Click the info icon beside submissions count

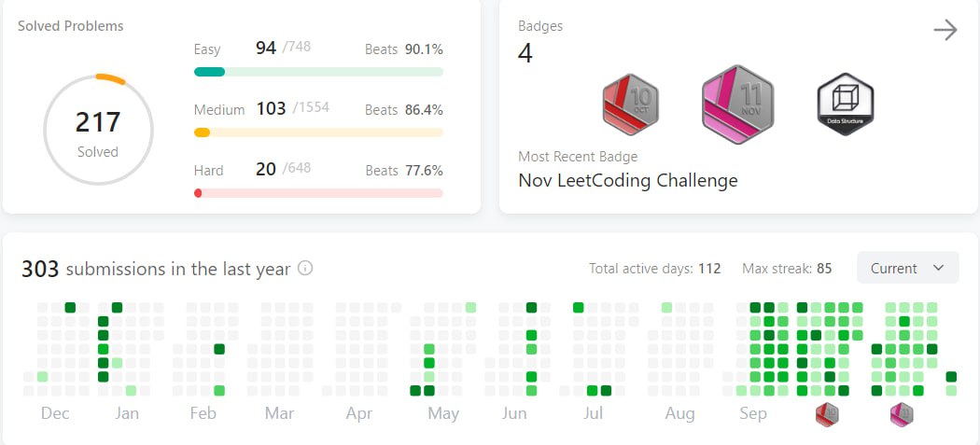click(305, 268)
